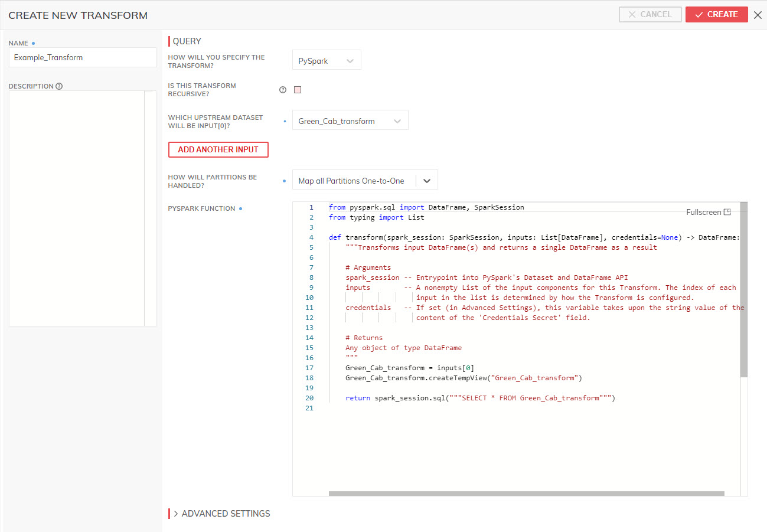The height and width of the screenshot is (532, 767).
Task: Click the createTempView code line
Action: [x=464, y=378]
